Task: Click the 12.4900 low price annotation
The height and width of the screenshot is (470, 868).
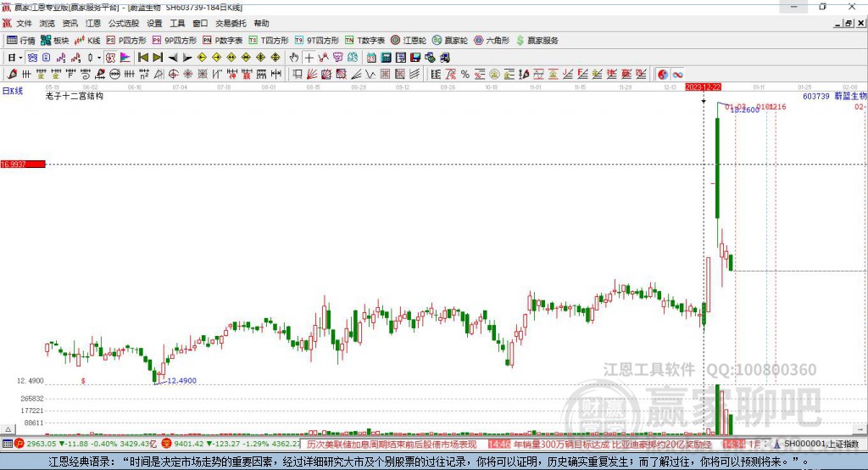Action: (x=181, y=381)
